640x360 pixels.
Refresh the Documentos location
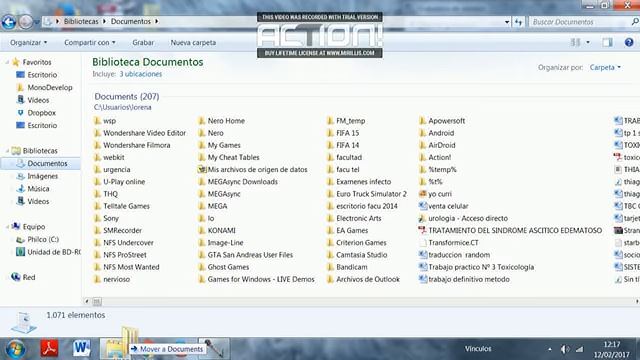tap(518, 22)
